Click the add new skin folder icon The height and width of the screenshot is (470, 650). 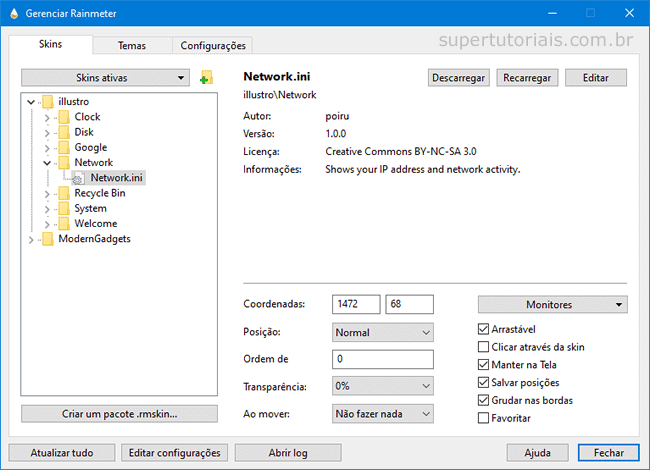(x=207, y=78)
